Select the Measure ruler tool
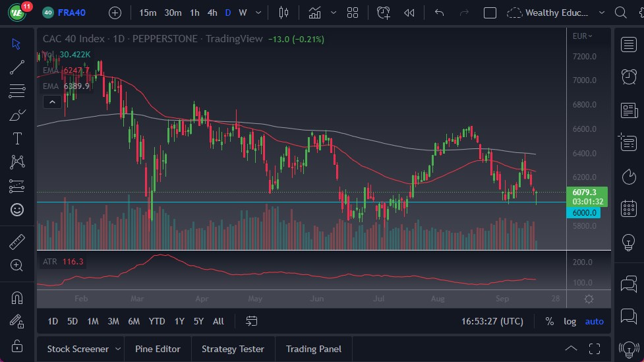Screen dimensions: 644x362 coord(17,242)
